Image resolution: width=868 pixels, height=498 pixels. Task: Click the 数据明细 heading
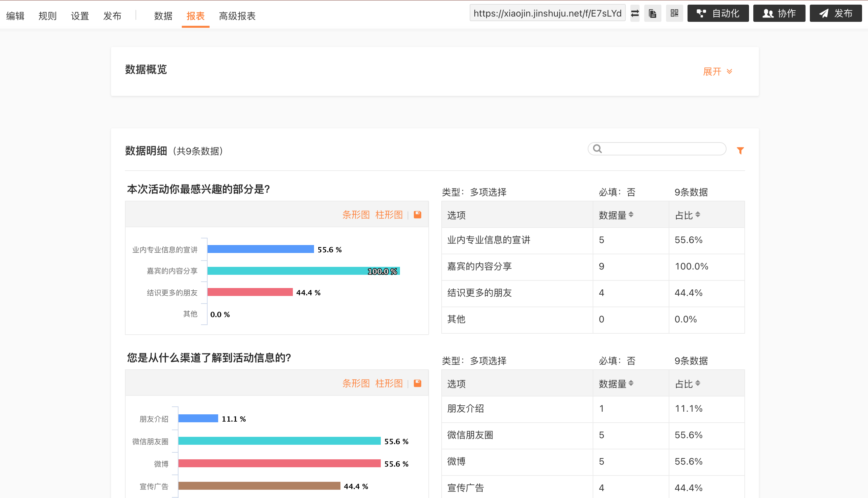point(146,151)
